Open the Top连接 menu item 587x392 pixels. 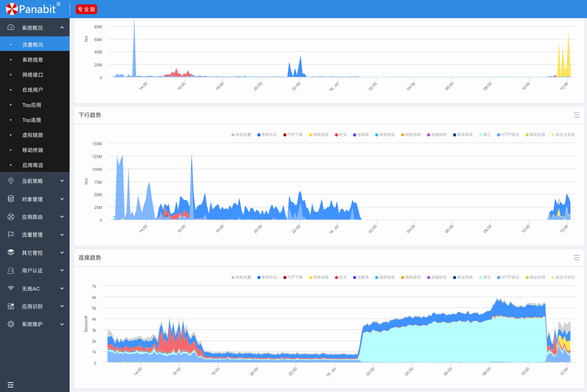35,120
